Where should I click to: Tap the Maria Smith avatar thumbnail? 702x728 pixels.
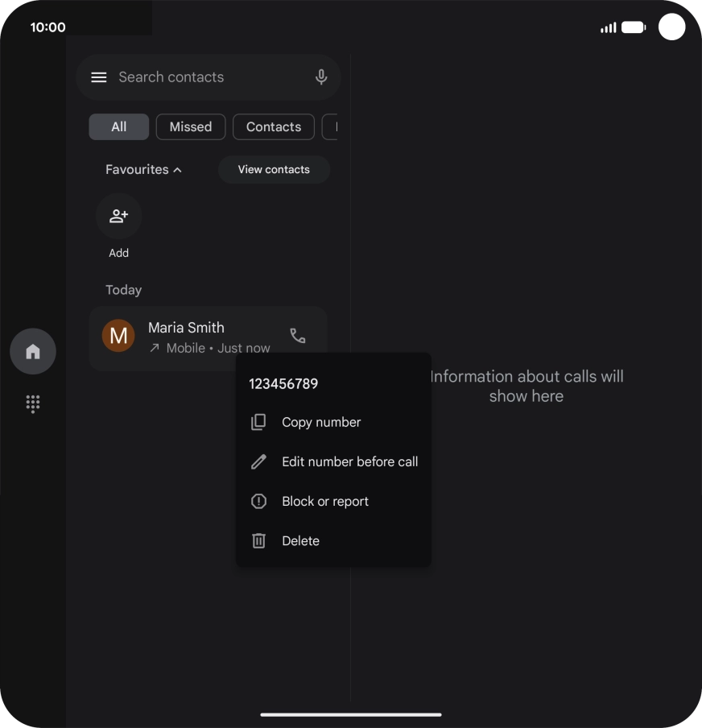click(x=118, y=336)
